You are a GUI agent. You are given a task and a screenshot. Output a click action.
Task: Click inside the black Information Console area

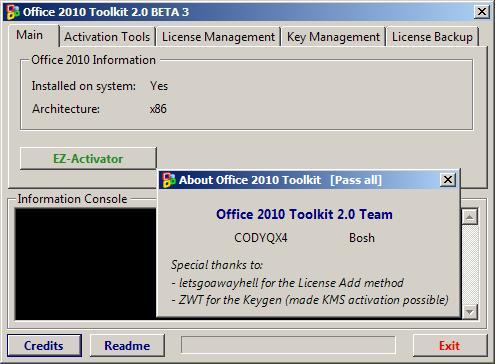click(85, 264)
